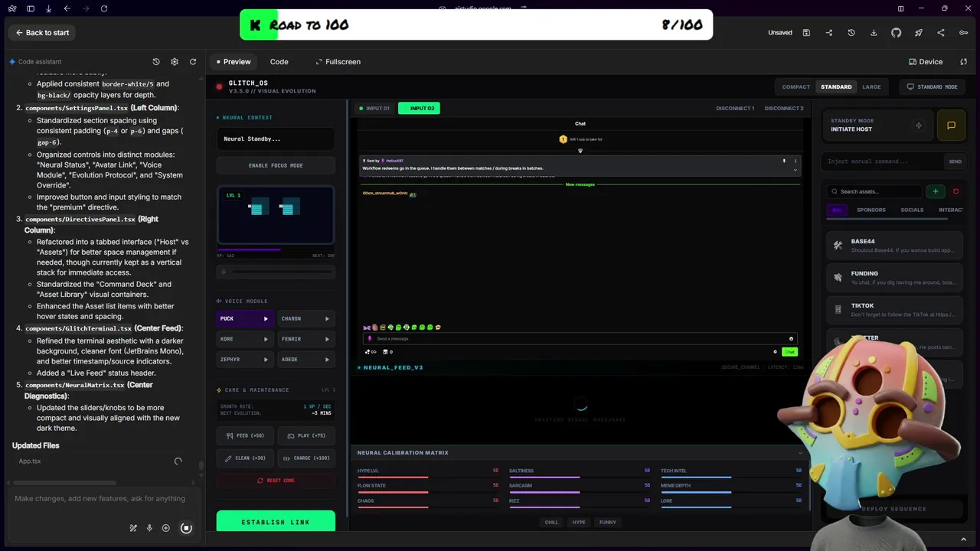The width and height of the screenshot is (980, 551).
Task: Open code assistant history icon
Action: 156,62
